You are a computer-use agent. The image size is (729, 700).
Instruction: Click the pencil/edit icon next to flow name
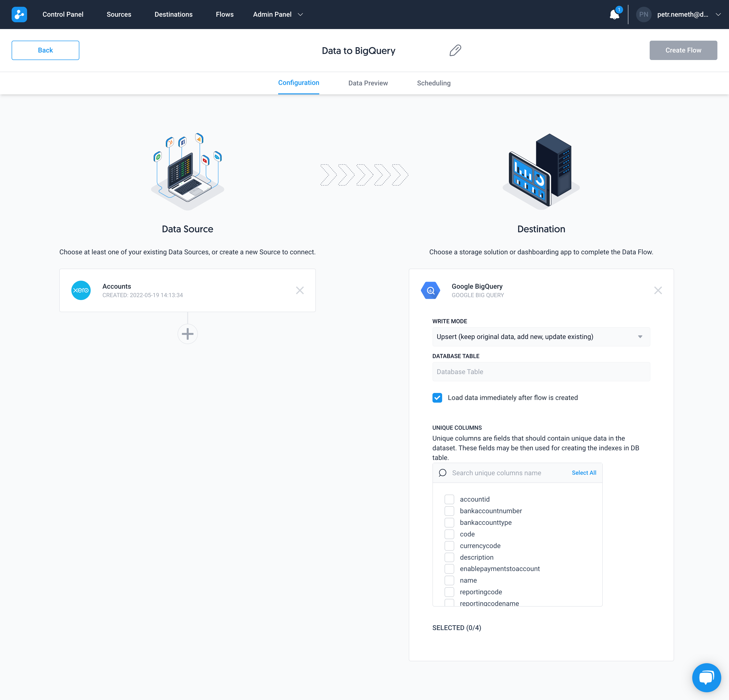456,50
